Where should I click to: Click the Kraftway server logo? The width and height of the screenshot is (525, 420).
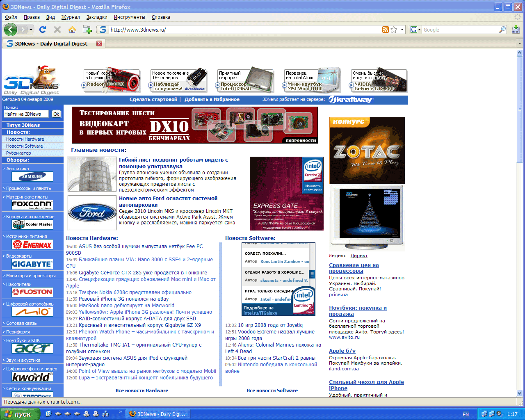click(351, 100)
